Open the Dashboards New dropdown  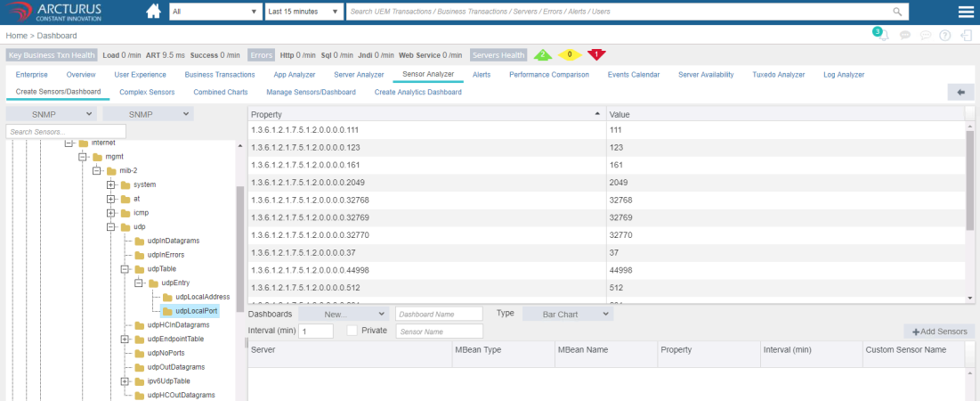344,314
